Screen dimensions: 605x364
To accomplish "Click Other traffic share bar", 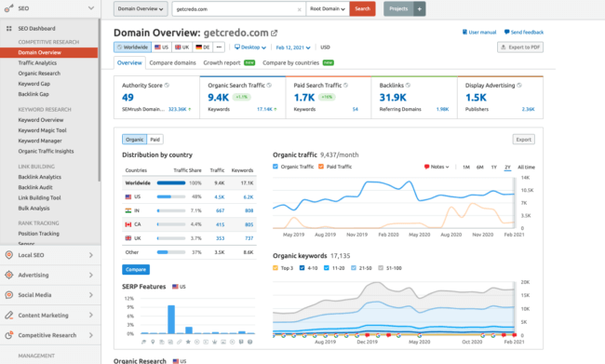I will (x=171, y=252).
